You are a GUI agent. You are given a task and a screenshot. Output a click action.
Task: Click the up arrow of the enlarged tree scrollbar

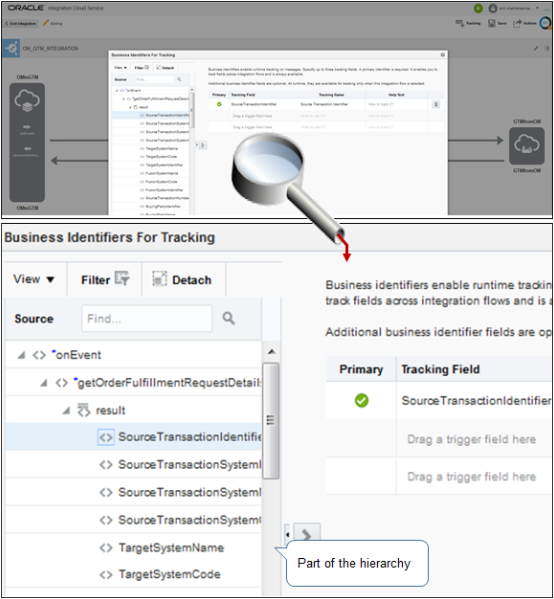(x=272, y=351)
